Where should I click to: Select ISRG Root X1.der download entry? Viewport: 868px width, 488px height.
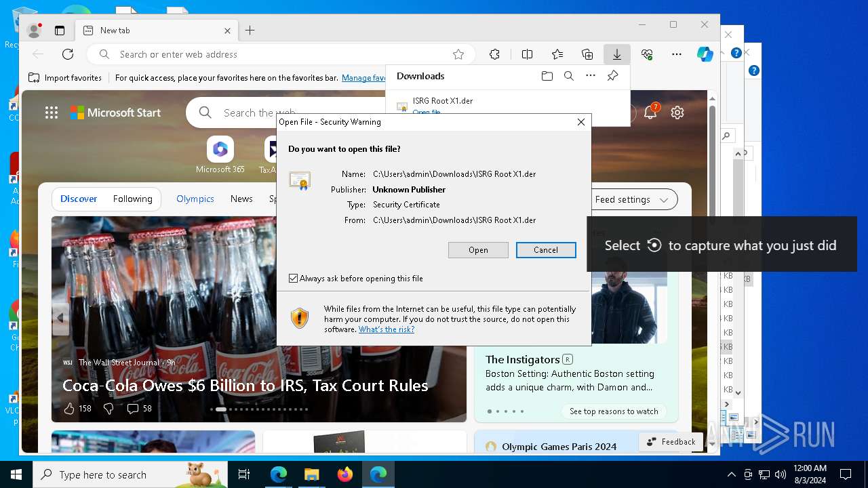[443, 101]
